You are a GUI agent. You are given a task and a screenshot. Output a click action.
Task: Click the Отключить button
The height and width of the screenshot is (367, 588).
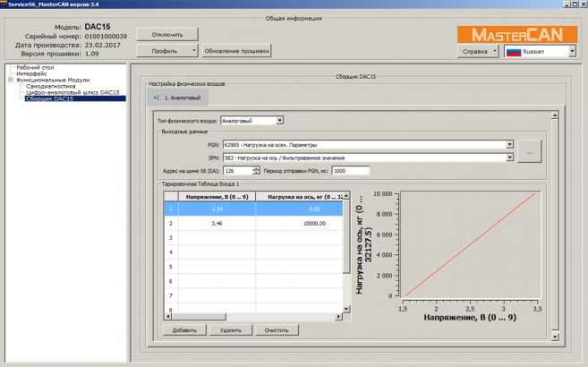167,35
